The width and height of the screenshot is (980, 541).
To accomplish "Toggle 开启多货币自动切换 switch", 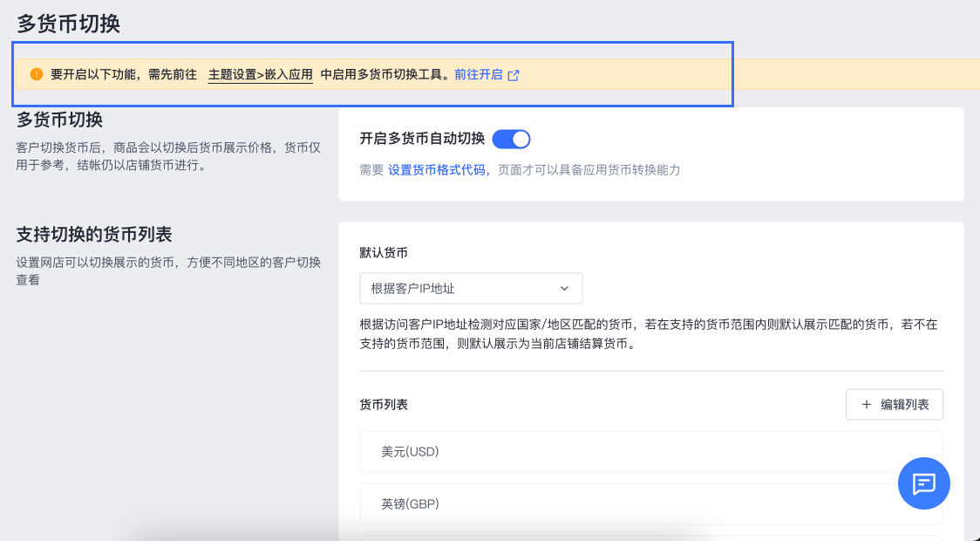I will point(511,139).
